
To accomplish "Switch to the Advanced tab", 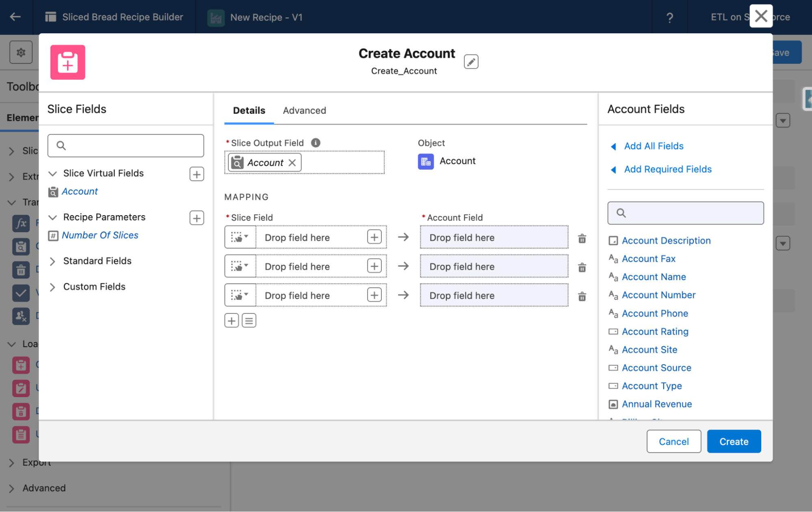I will [x=304, y=110].
